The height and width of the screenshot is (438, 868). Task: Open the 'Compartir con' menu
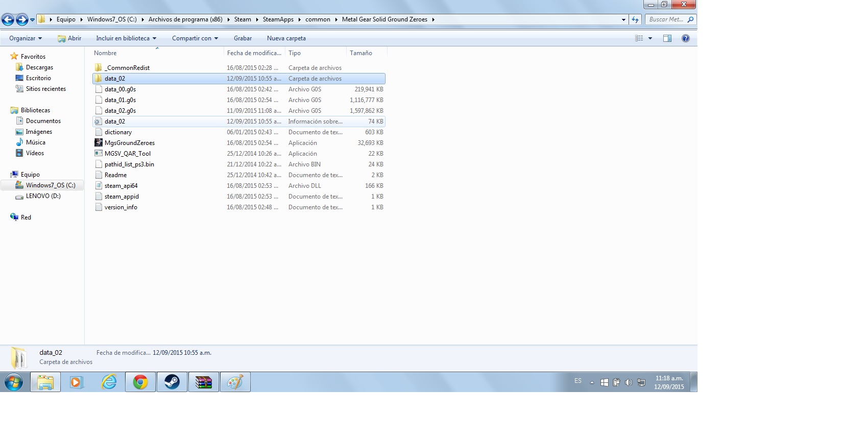pyautogui.click(x=195, y=38)
